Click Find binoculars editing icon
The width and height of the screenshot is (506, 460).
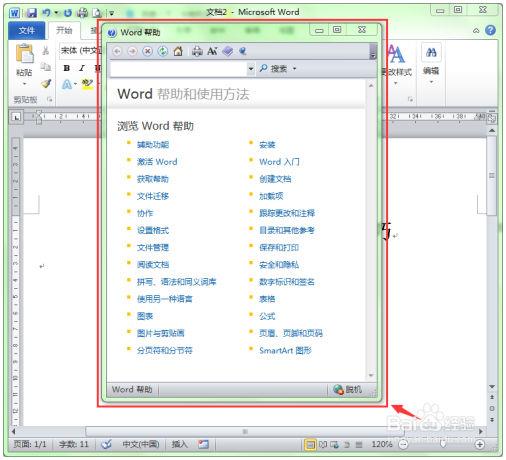[x=431, y=53]
